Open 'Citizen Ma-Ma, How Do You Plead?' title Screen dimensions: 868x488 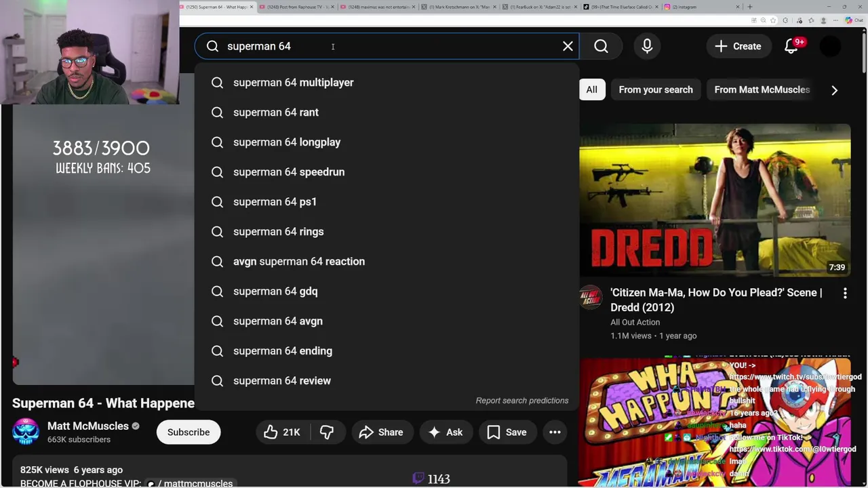pos(716,300)
